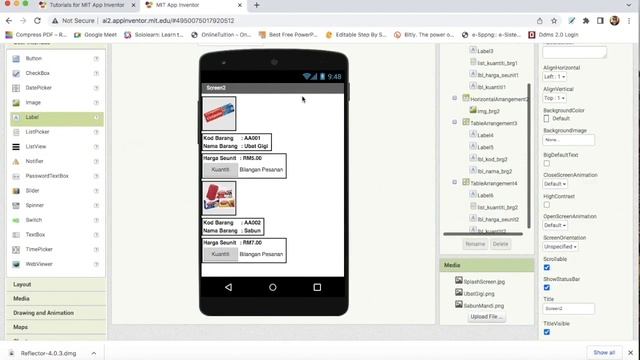This screenshot has width=640, height=360.
Task: Collapse the TableArrangement3 tree node
Action: tap(454, 122)
